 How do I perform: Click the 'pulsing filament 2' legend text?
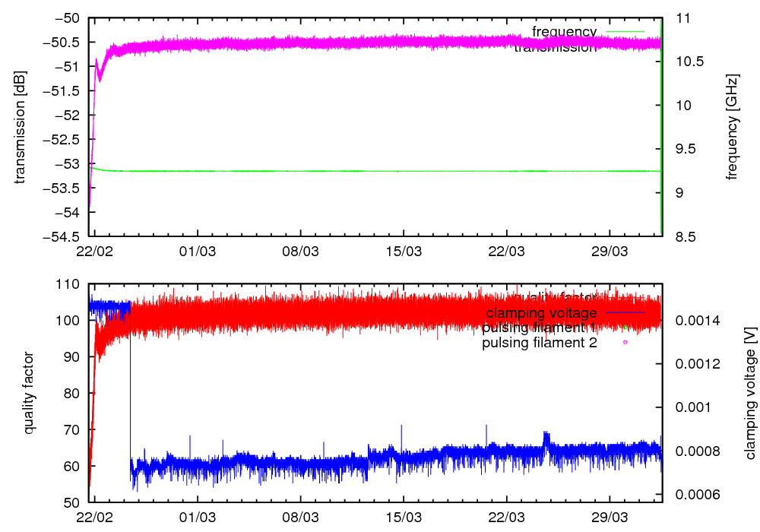point(539,343)
